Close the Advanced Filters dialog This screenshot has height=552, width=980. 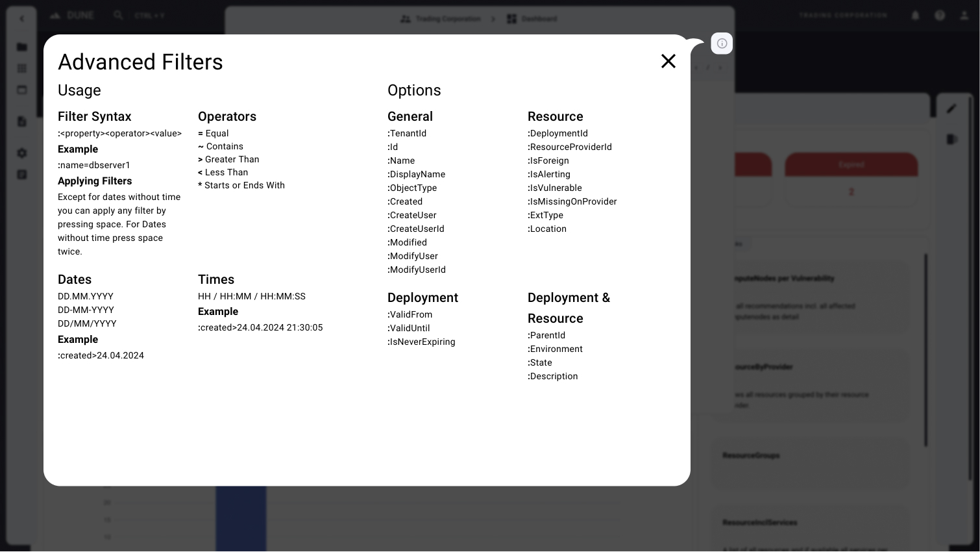pyautogui.click(x=668, y=61)
